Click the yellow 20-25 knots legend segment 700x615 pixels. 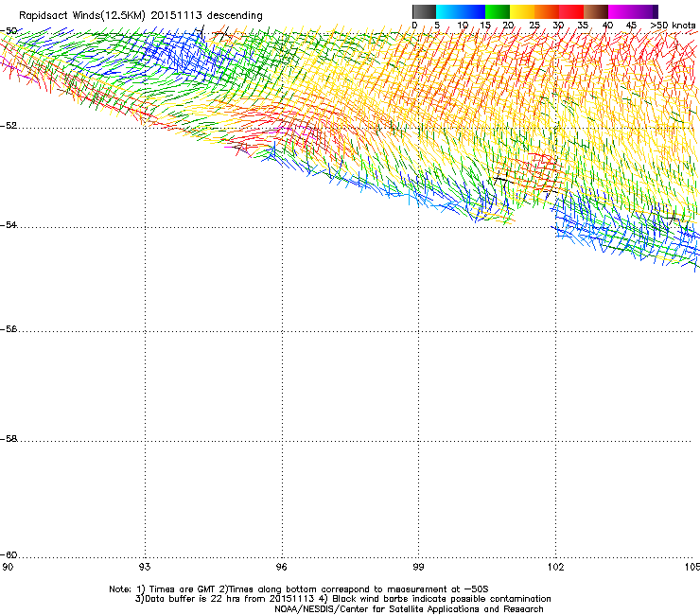pos(522,11)
